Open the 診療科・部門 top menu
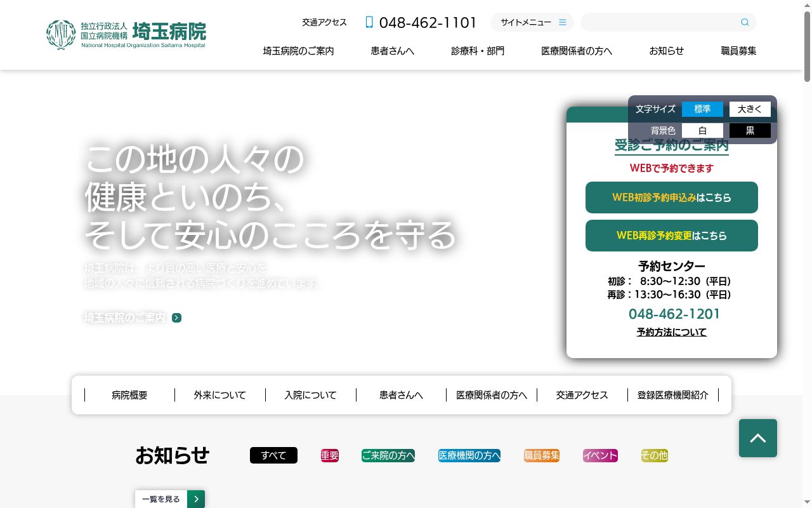 [x=478, y=51]
